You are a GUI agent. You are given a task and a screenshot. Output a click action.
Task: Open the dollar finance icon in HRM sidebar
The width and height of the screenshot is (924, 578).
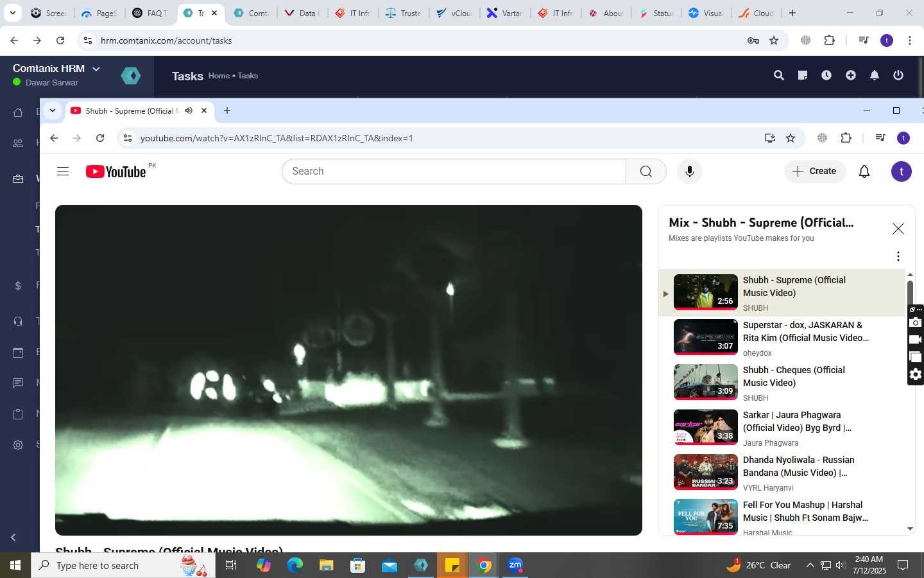(18, 286)
